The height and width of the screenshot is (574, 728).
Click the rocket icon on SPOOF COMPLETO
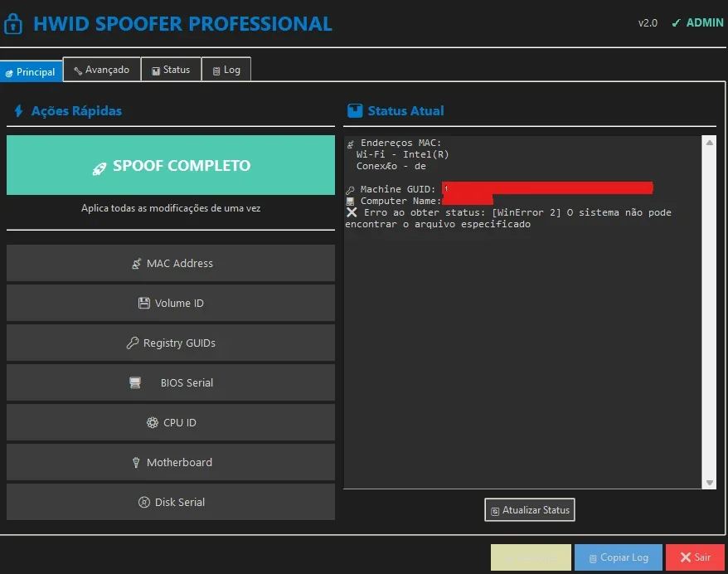(99, 168)
